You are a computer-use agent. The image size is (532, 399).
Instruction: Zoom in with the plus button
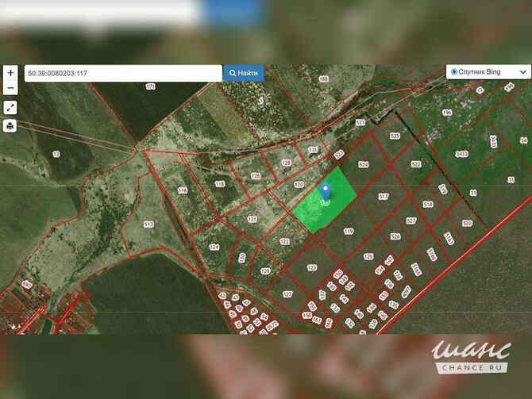(x=10, y=72)
